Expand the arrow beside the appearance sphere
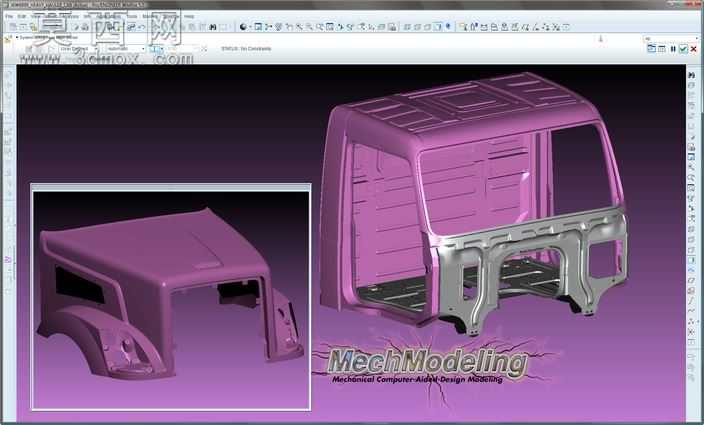Image resolution: width=704 pixels, height=425 pixels. coord(250,27)
